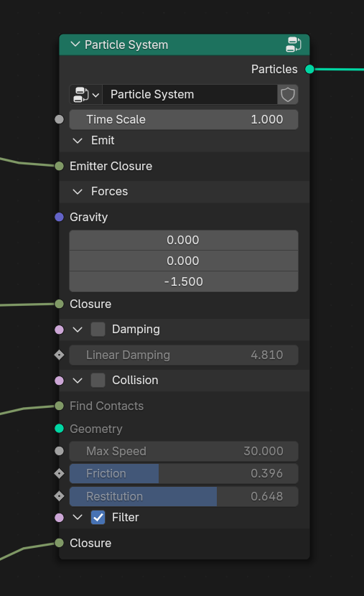Enable the Collision checkbox
This screenshot has height=596, width=364.
[98, 380]
